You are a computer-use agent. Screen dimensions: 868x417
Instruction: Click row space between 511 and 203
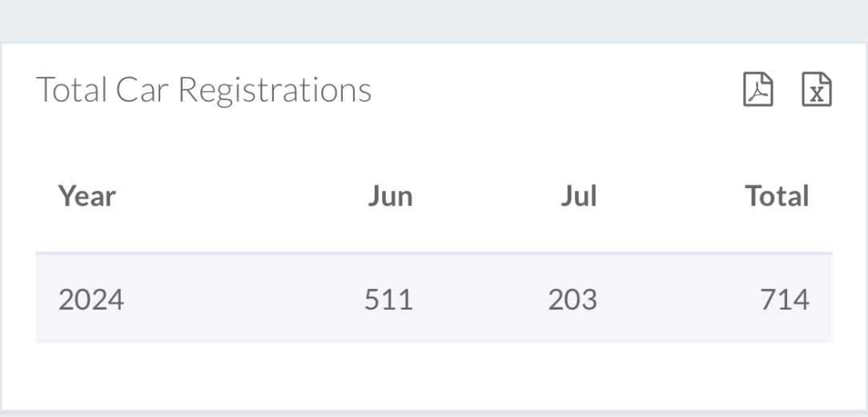click(x=480, y=300)
